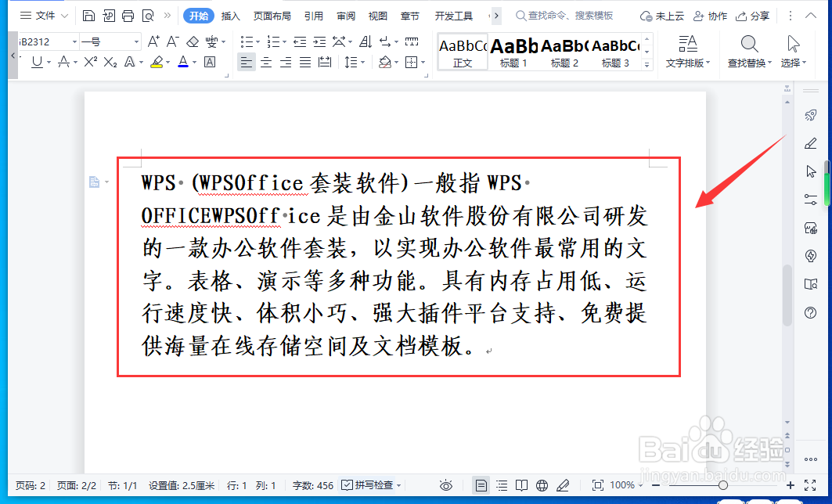Toggle Underline formatting
Screen dimensions: 832x504
[37, 62]
